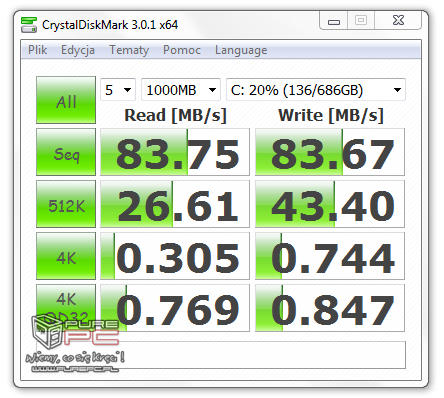Run all benchmarks with the All button

click(x=66, y=100)
